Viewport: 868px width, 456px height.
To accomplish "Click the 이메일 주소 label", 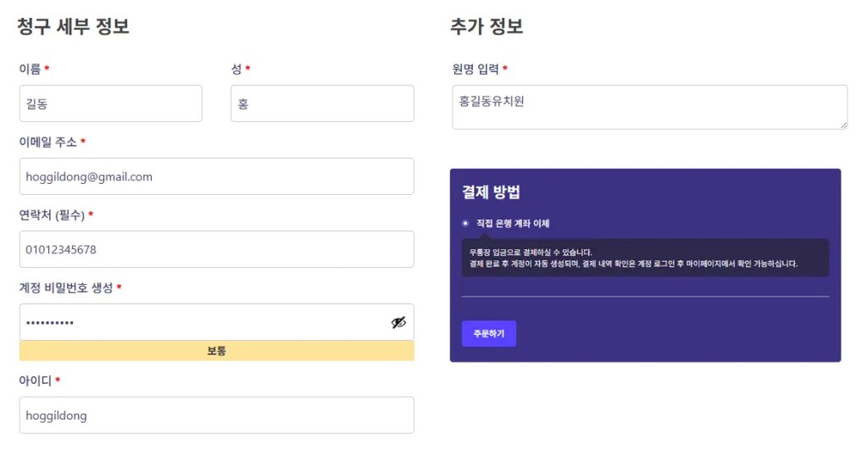I will coord(47,142).
